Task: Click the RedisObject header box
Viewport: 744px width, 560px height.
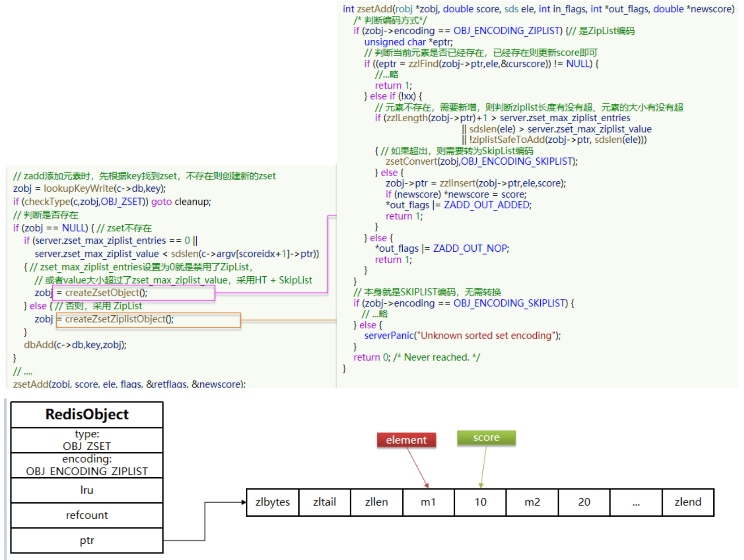Action: (x=87, y=414)
